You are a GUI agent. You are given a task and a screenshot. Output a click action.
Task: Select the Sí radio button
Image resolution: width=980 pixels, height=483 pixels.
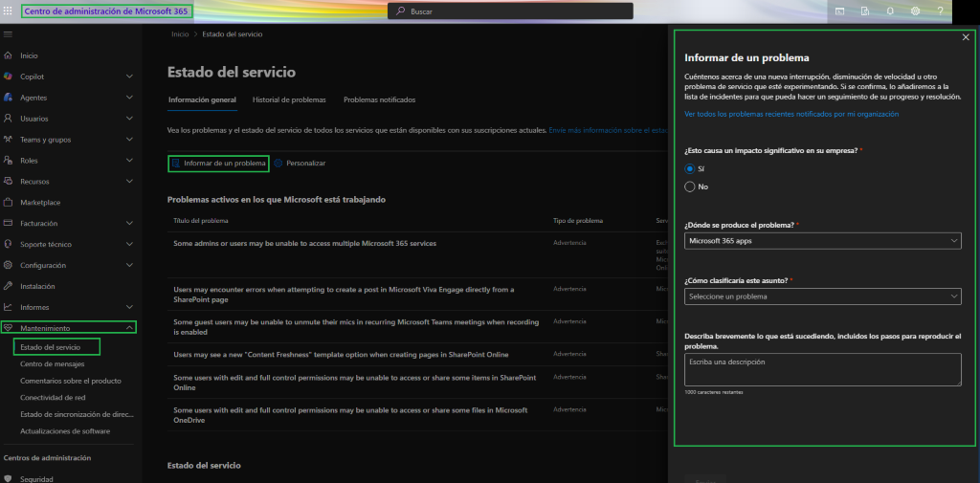point(690,168)
